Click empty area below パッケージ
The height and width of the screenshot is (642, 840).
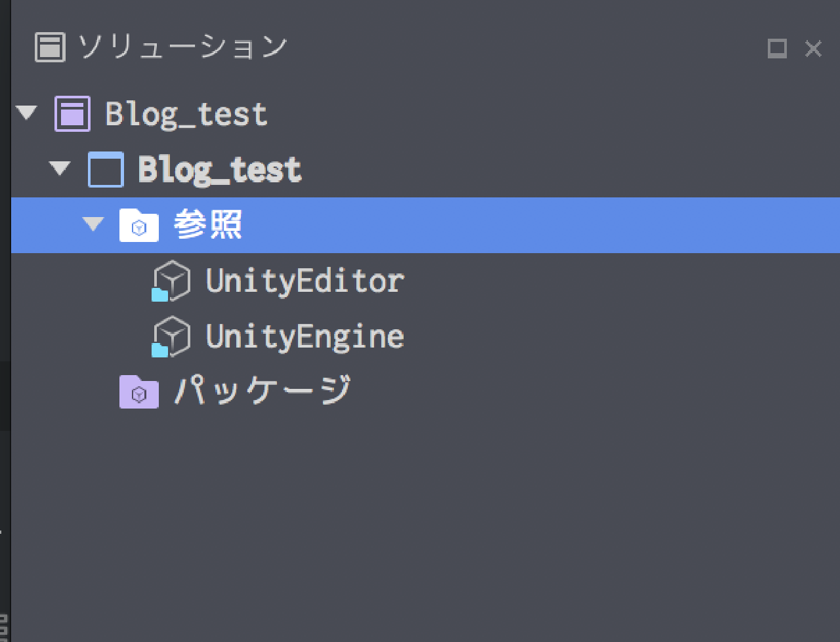[425, 525]
